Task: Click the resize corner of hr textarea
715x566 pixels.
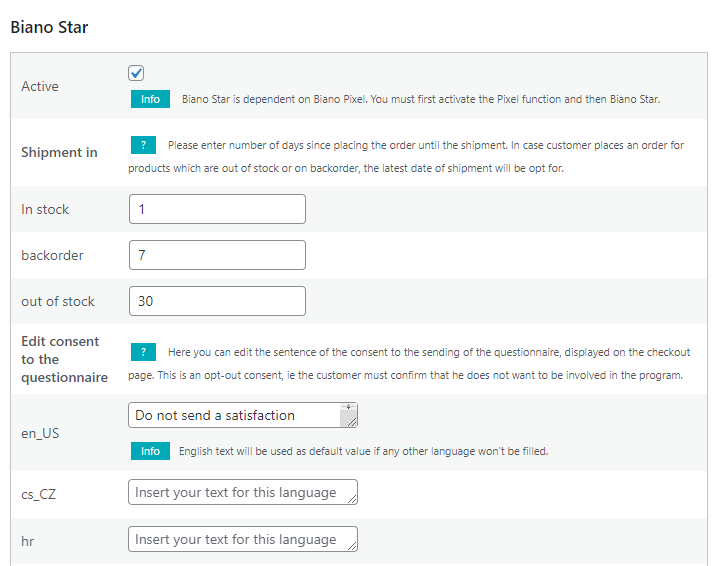Action: point(352,546)
